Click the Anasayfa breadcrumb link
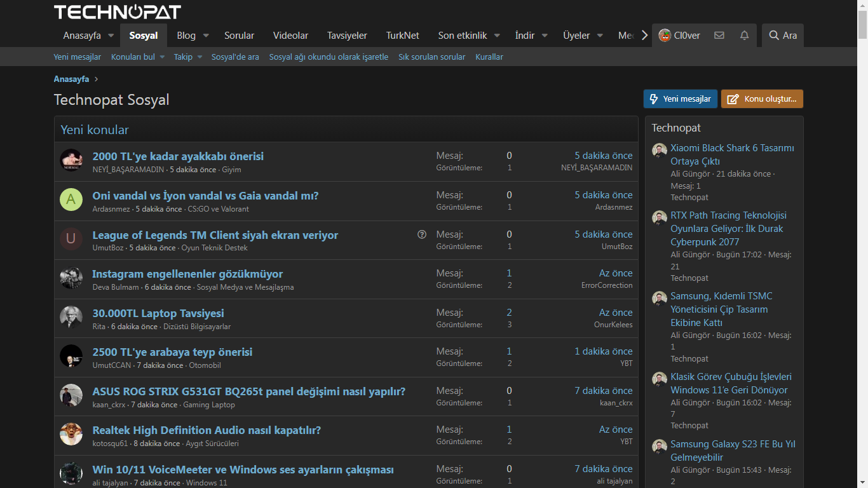The image size is (868, 488). coord(71,79)
